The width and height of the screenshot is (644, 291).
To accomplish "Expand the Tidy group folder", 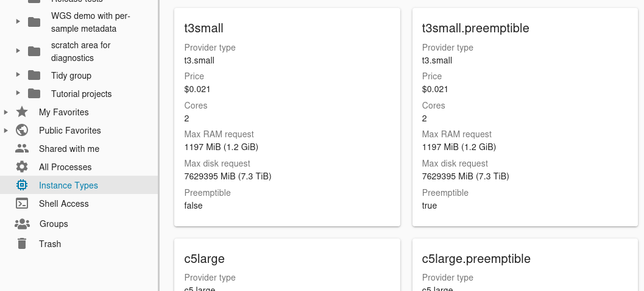I will click(x=18, y=76).
